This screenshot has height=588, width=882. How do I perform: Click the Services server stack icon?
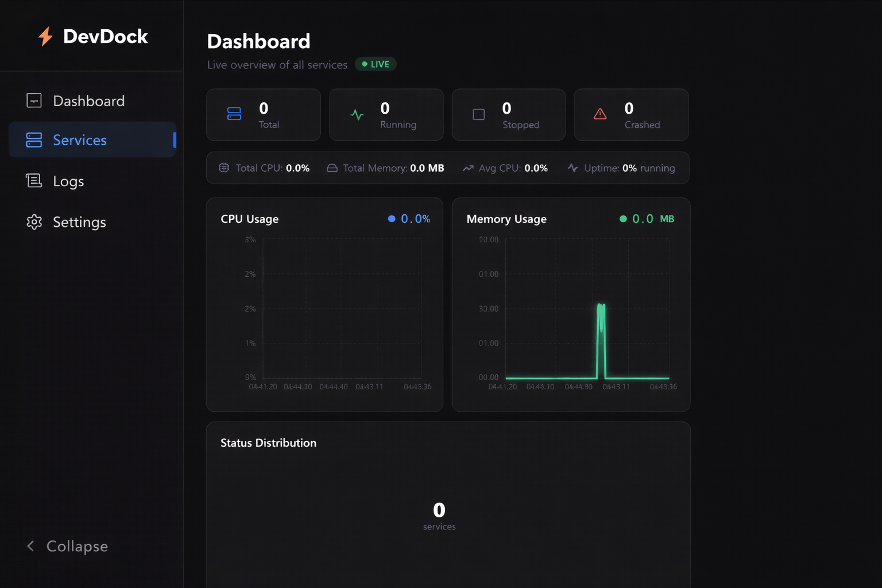tap(34, 140)
